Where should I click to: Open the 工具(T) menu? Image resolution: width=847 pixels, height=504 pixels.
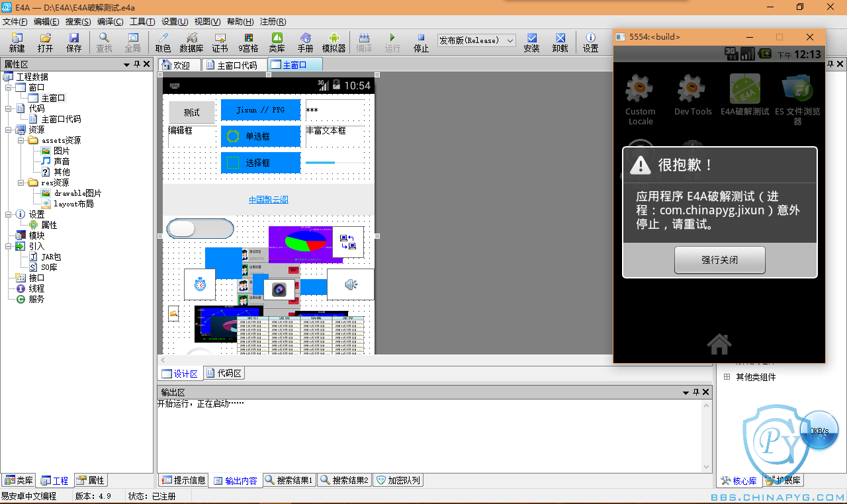coord(142,22)
